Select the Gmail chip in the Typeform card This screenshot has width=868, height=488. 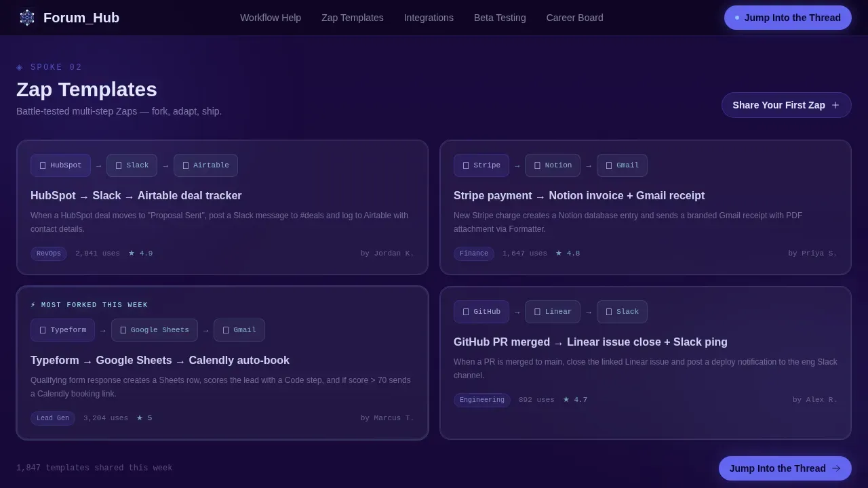(239, 330)
